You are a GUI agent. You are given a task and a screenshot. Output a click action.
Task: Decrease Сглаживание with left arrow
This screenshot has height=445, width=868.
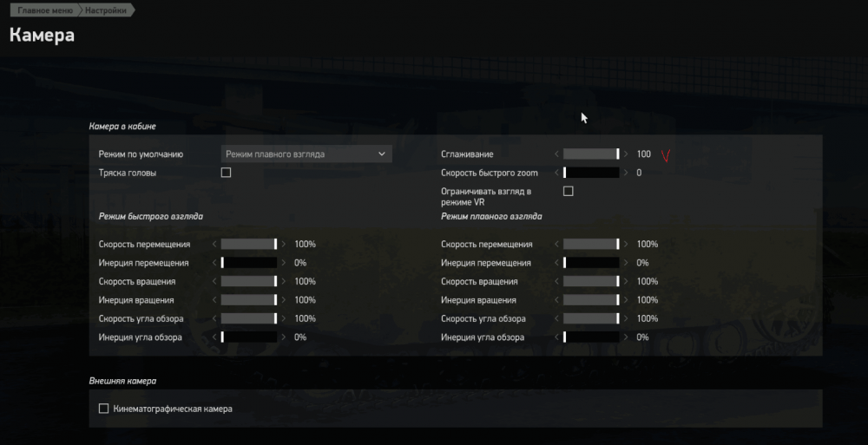[x=556, y=154]
